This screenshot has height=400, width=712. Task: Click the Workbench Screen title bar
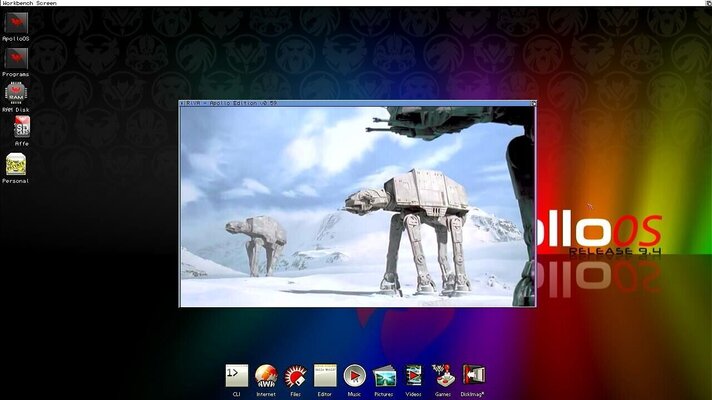pyautogui.click(x=300, y=3)
